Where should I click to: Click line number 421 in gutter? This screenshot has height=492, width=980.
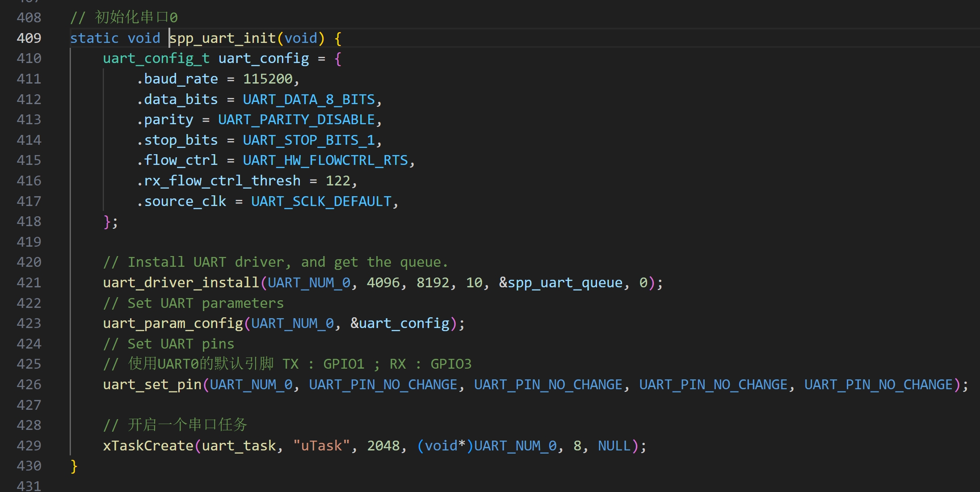[29, 282]
